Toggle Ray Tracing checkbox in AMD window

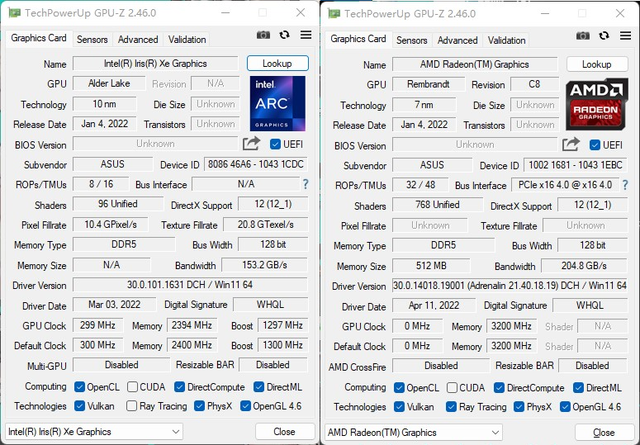(451, 407)
